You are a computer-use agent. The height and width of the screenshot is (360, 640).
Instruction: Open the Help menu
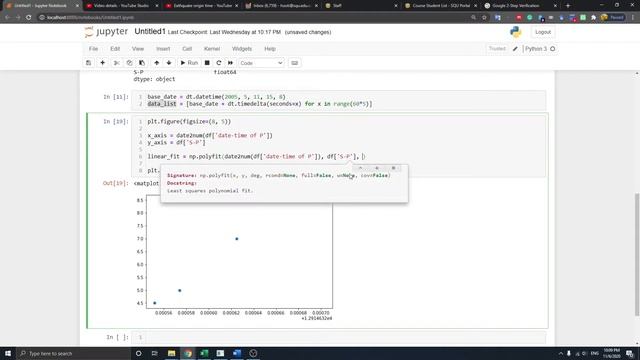point(270,49)
